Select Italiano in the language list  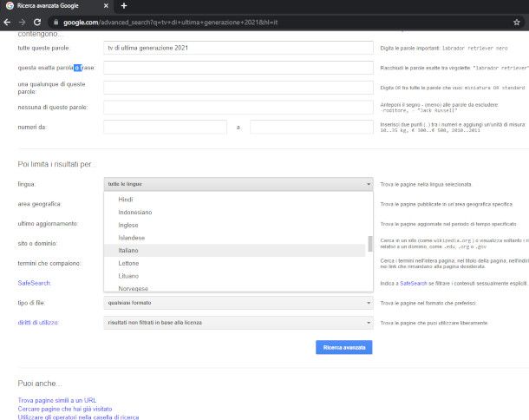tap(235, 251)
